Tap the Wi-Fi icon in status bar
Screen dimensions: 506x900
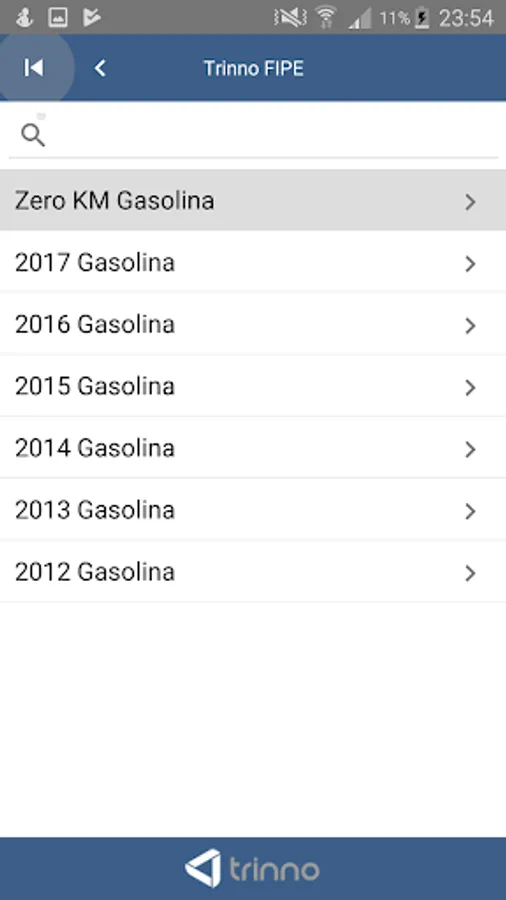(x=326, y=18)
